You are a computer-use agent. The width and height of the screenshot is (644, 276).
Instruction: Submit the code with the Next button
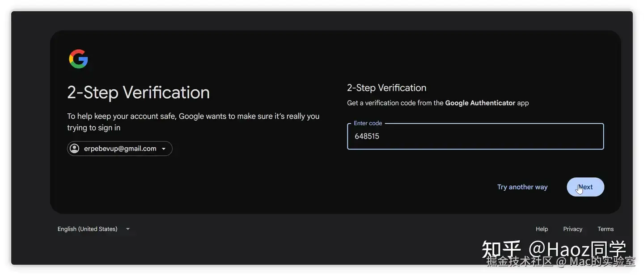585,187
